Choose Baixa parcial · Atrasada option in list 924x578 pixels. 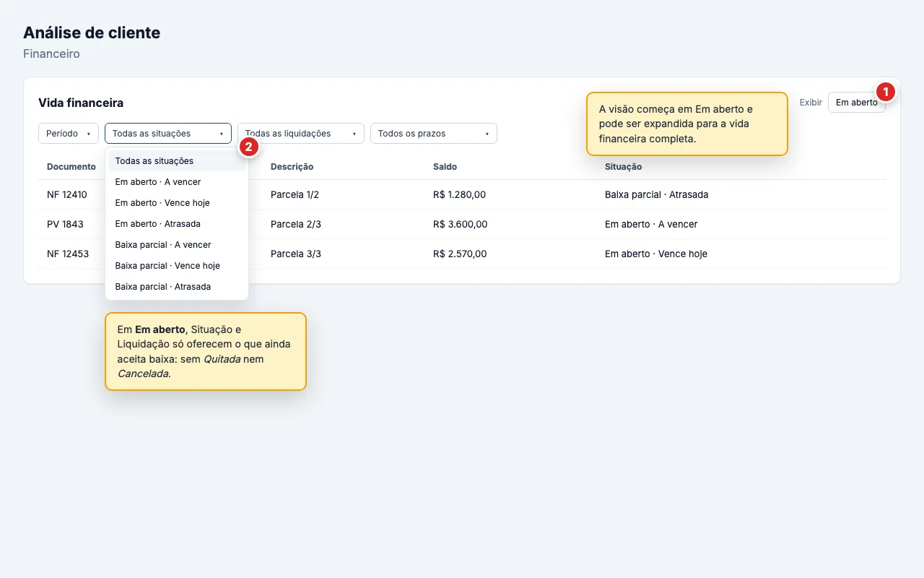coord(177,287)
